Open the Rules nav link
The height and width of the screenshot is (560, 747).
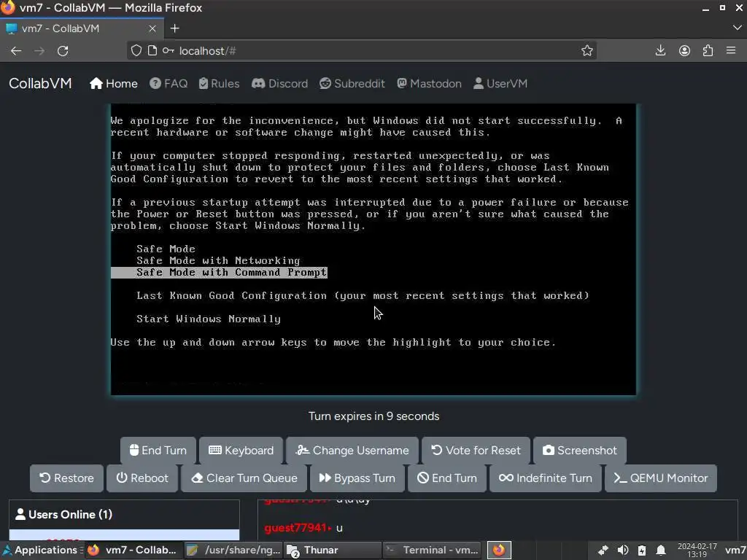point(219,84)
